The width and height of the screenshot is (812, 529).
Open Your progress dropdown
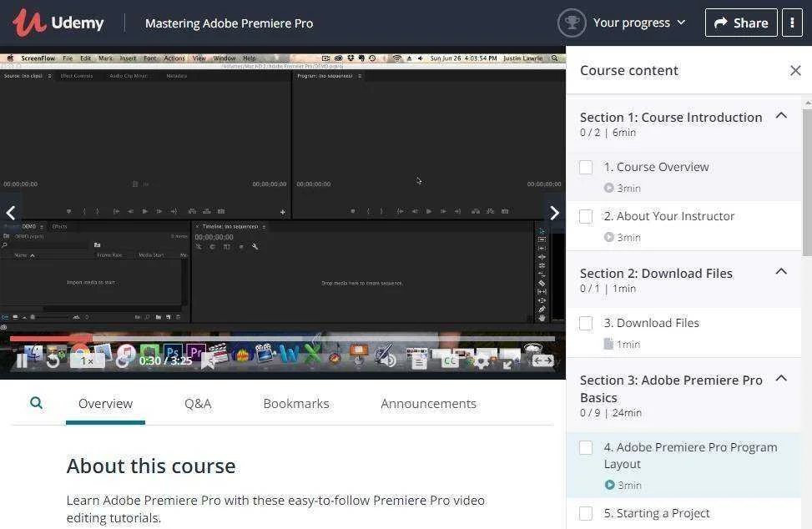(x=639, y=23)
